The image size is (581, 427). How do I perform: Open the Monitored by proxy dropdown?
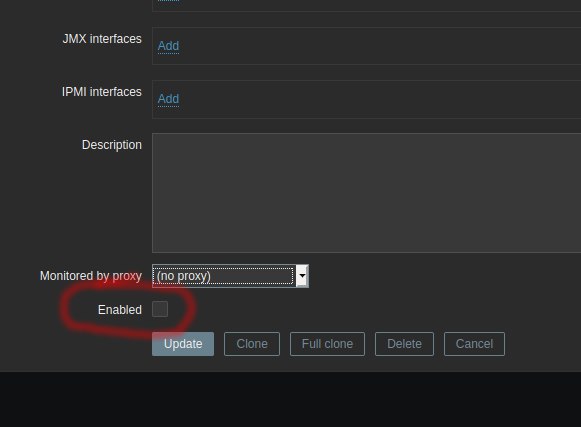point(230,276)
